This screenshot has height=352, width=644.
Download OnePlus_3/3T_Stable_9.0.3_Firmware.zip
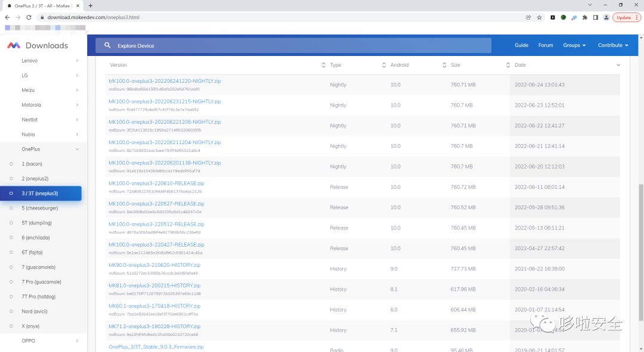(x=156, y=347)
